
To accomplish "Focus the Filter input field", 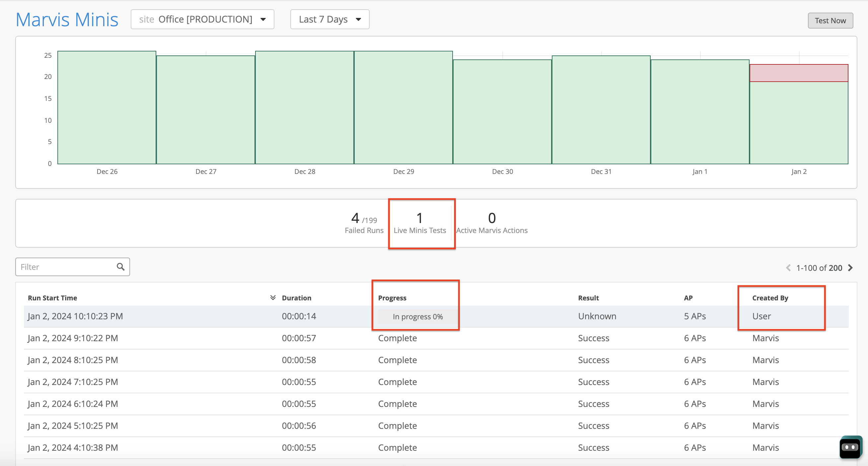I will tap(72, 267).
